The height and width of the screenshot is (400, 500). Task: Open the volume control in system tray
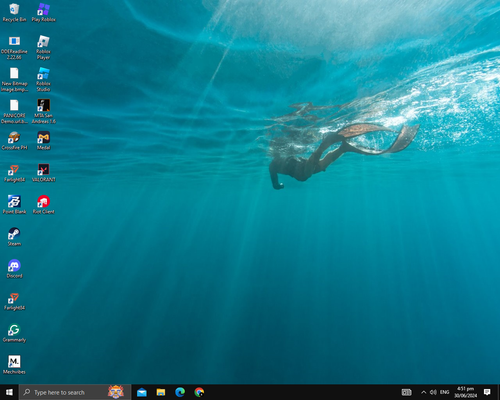433,392
